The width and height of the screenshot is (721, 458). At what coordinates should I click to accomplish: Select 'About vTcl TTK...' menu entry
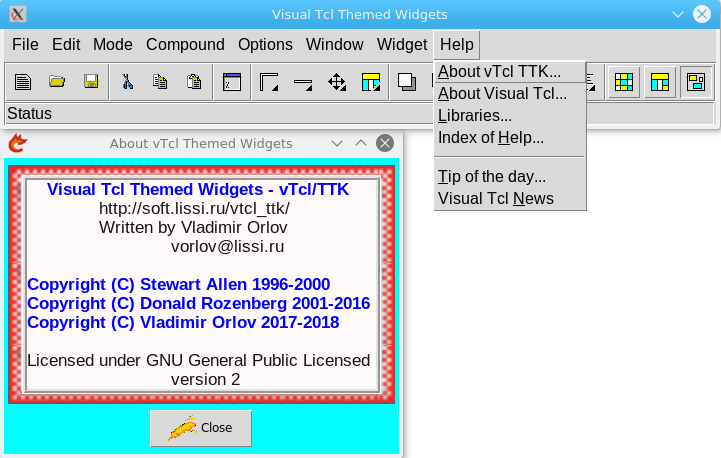coord(499,71)
